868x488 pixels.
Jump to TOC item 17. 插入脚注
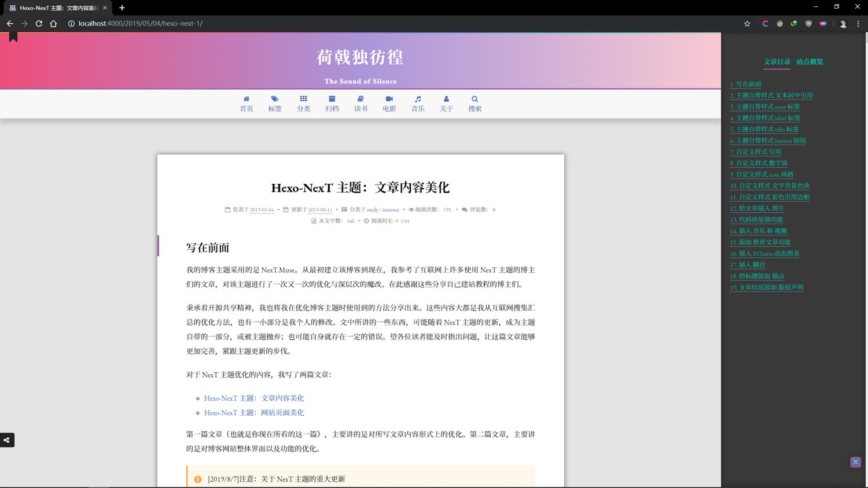[748, 265]
